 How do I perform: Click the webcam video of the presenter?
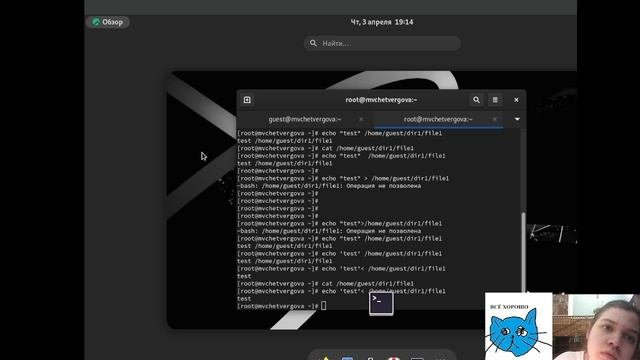click(x=596, y=327)
